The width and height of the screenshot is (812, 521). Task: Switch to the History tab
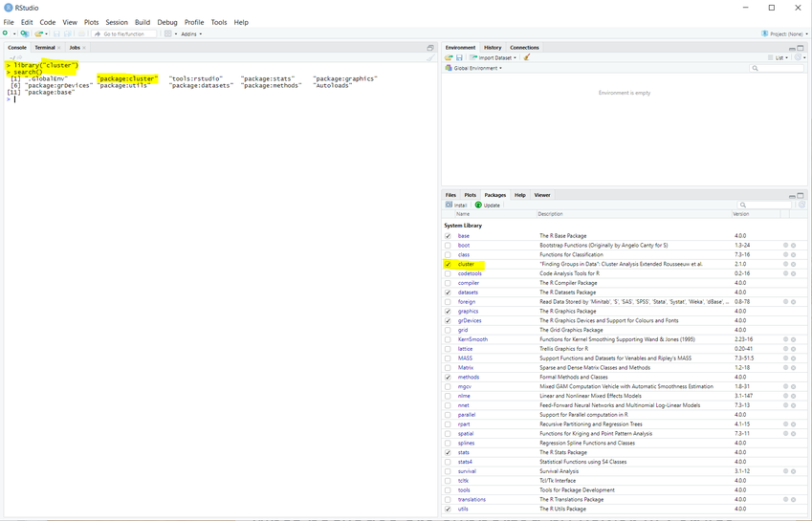pos(493,48)
